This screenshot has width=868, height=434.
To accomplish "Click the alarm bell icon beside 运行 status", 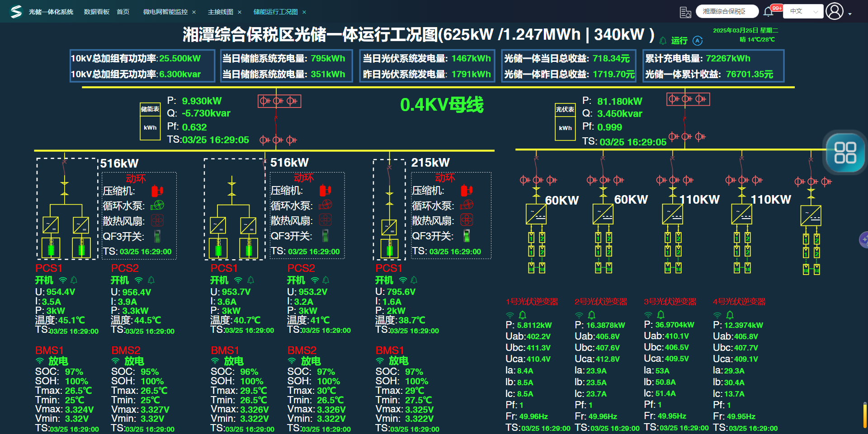I will (x=663, y=41).
